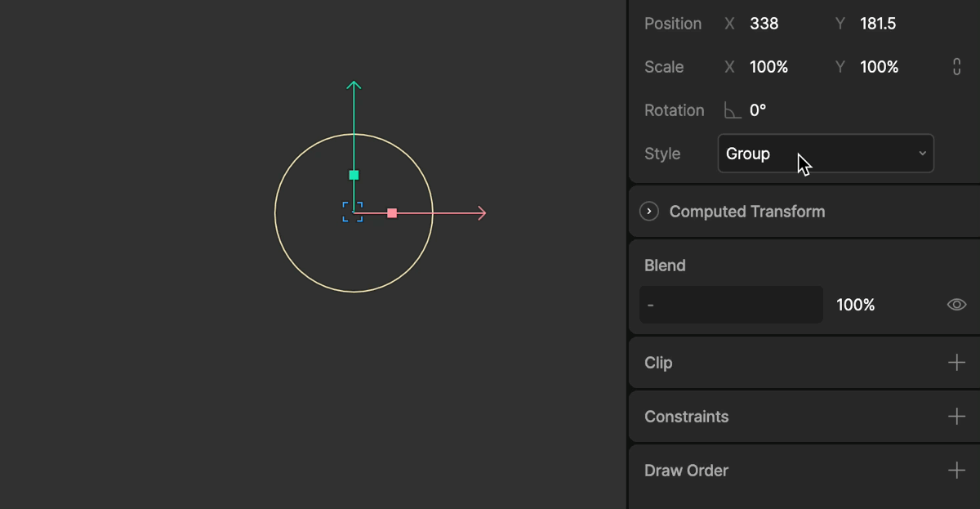Click the Scale label
This screenshot has height=509, width=980.
click(664, 67)
